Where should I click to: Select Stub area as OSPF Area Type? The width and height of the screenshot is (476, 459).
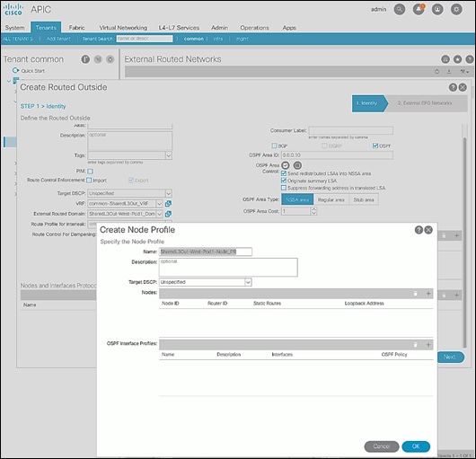click(x=364, y=199)
